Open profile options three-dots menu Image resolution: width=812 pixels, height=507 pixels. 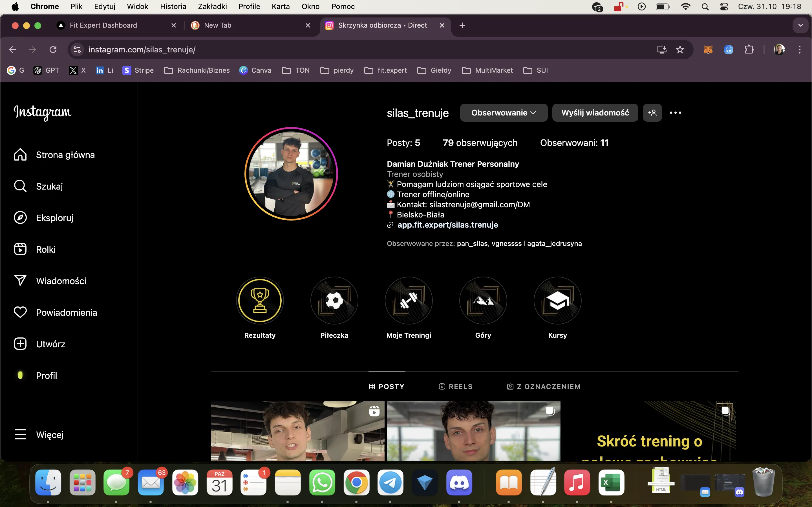675,113
